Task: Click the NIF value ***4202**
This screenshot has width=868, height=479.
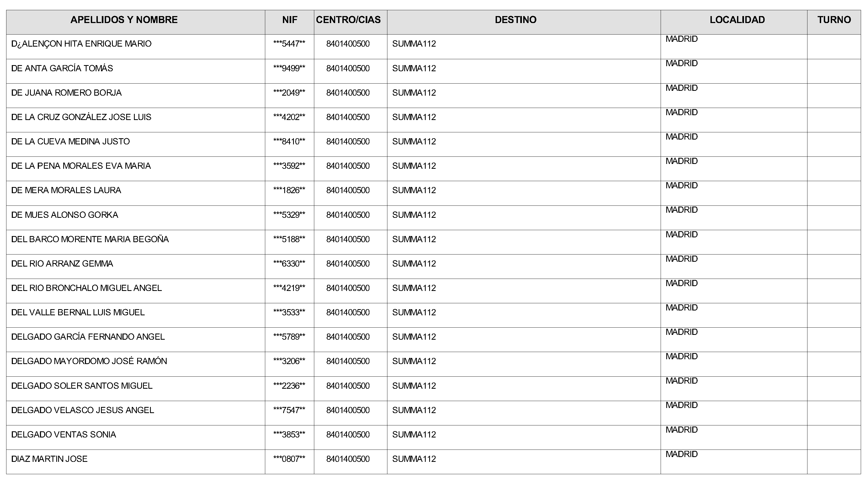Action: (289, 117)
